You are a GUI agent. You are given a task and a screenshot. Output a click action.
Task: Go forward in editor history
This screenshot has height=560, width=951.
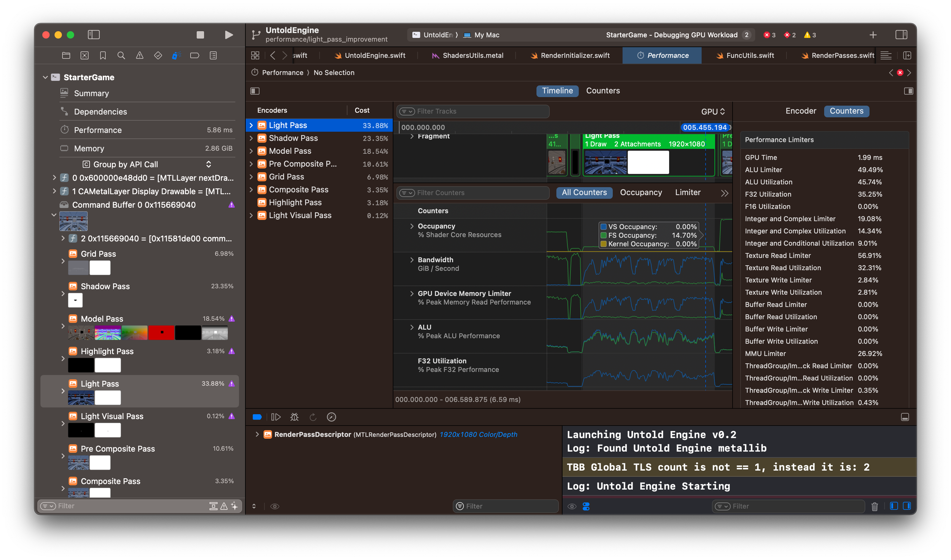(x=285, y=56)
